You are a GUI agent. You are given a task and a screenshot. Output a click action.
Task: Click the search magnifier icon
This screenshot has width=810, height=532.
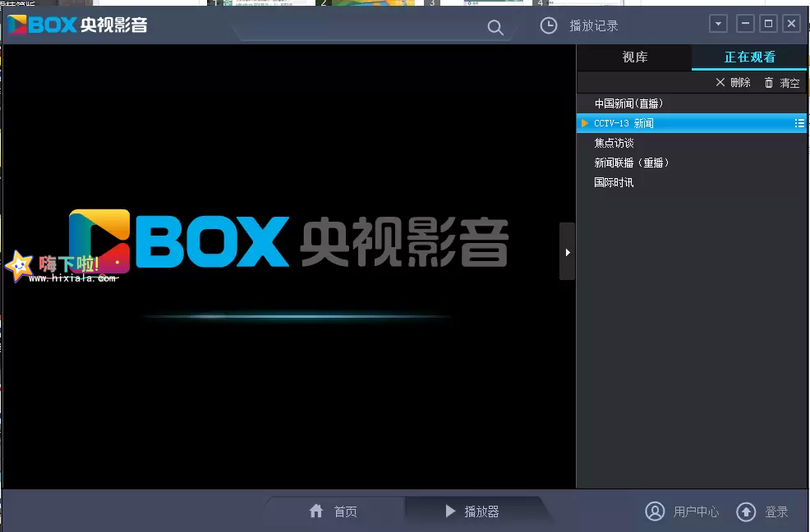pyautogui.click(x=495, y=27)
